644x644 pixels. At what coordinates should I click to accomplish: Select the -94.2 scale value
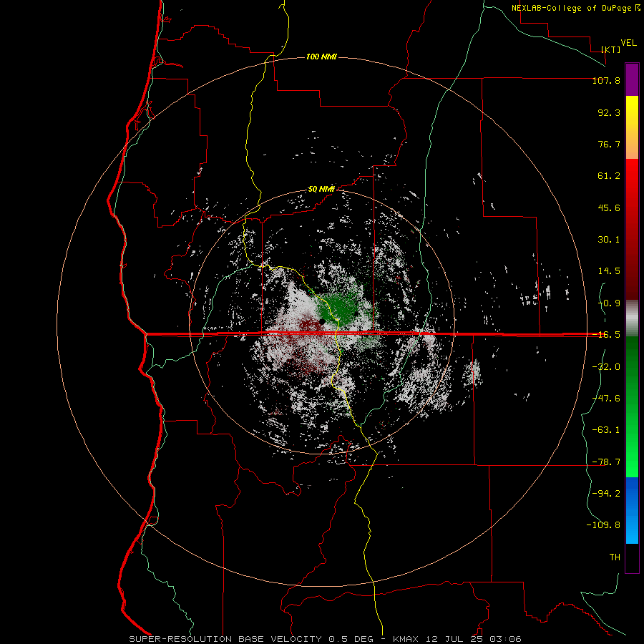click(x=606, y=493)
